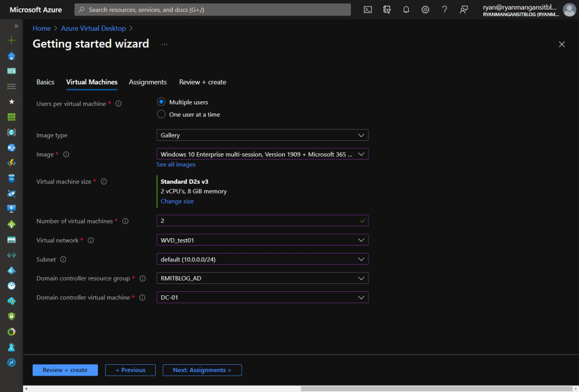Click the Favorites star icon
Image resolution: width=579 pixels, height=392 pixels.
[x=11, y=101]
